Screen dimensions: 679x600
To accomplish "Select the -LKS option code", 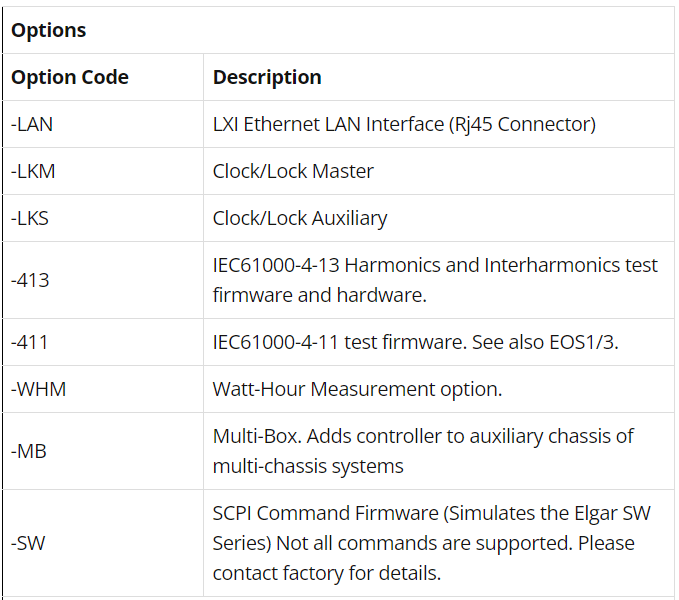I will pyautogui.click(x=30, y=218).
